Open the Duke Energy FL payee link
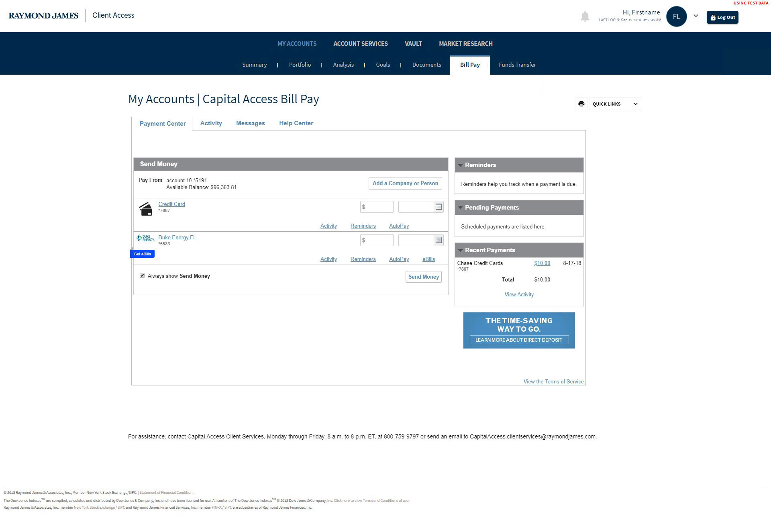Image resolution: width=771 pixels, height=532 pixels. pos(177,237)
